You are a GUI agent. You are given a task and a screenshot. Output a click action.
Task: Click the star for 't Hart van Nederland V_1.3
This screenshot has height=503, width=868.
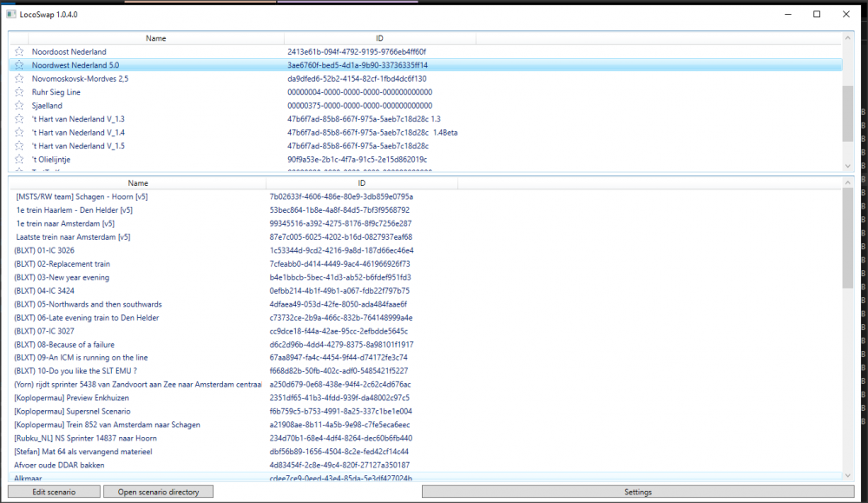point(19,119)
